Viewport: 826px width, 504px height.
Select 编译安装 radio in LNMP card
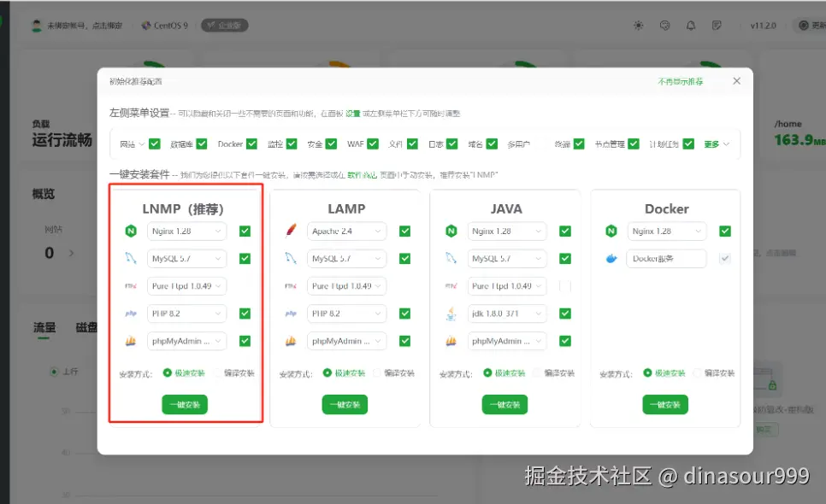tap(218, 373)
